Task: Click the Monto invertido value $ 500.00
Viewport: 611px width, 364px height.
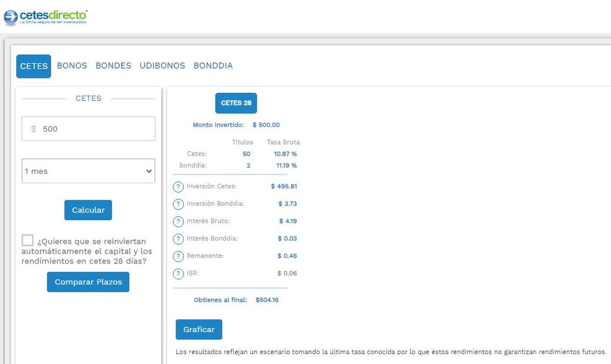Action: [x=266, y=125]
